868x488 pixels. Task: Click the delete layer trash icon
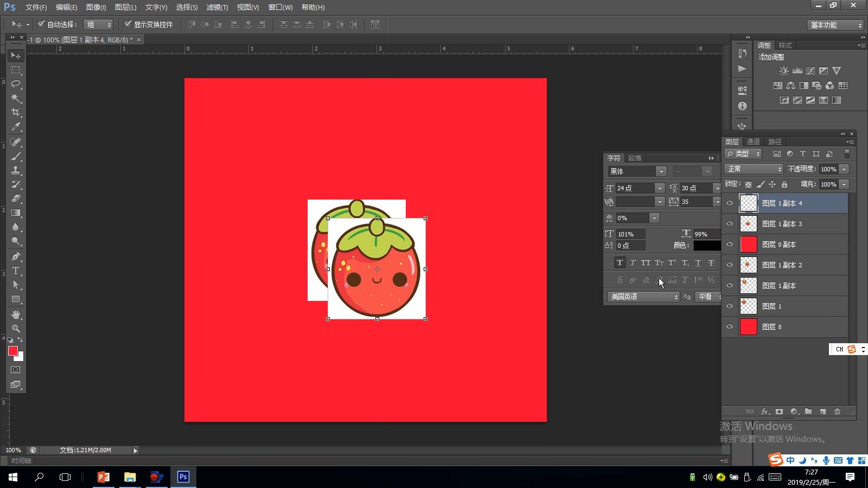coord(837,412)
